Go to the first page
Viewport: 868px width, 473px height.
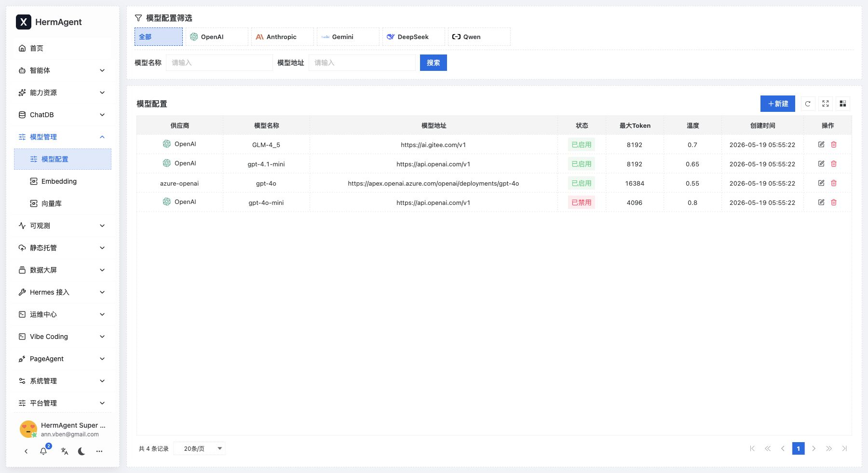(x=752, y=448)
